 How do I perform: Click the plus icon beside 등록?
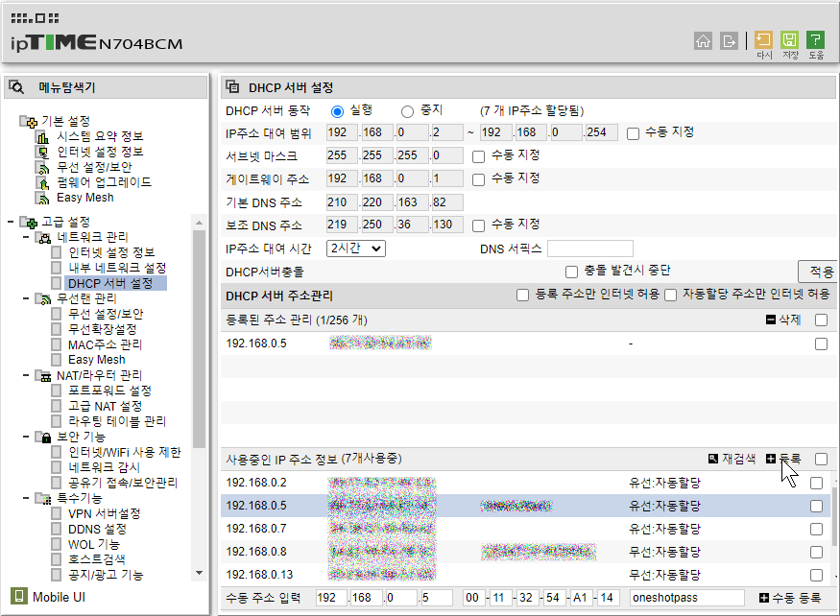[771, 459]
